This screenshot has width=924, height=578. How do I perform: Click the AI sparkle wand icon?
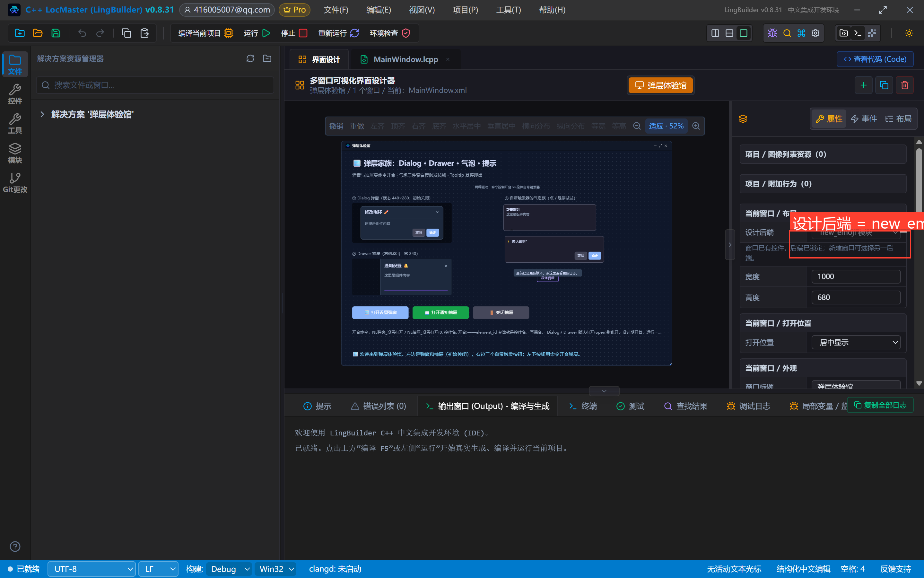pos(872,33)
